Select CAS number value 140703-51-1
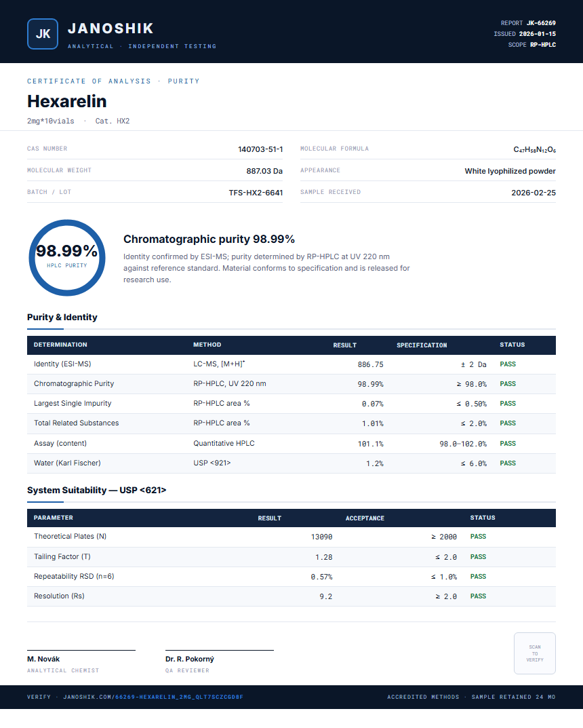This screenshot has height=728, width=583. tap(260, 149)
